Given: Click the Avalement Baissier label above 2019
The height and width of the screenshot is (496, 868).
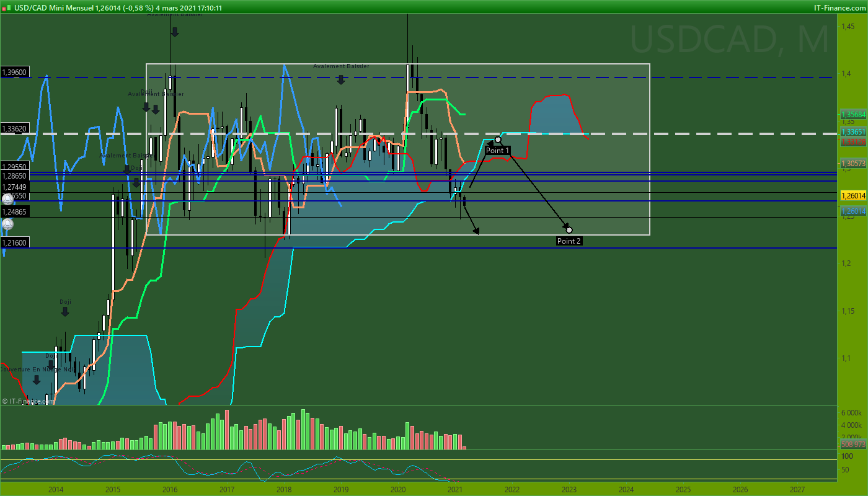Looking at the screenshot, I should [x=341, y=66].
